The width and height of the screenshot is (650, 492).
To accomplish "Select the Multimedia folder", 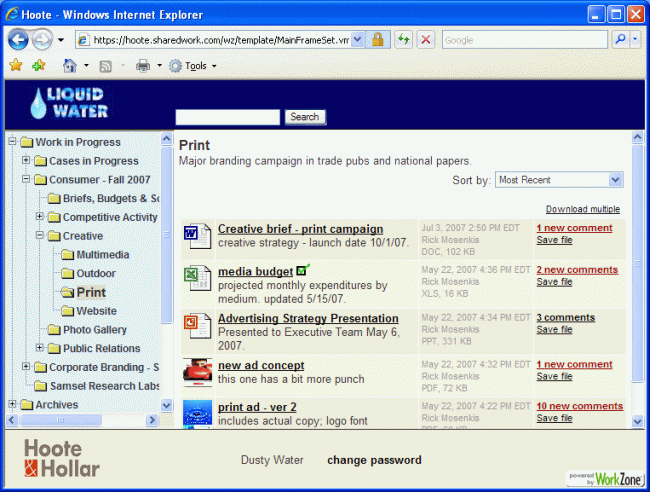I will pos(95,254).
